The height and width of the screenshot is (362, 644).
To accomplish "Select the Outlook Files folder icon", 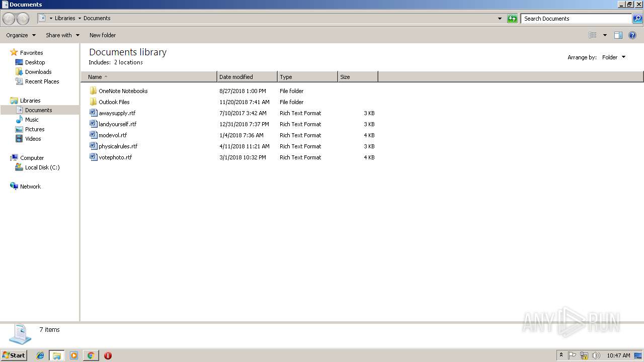I will pos(93,102).
